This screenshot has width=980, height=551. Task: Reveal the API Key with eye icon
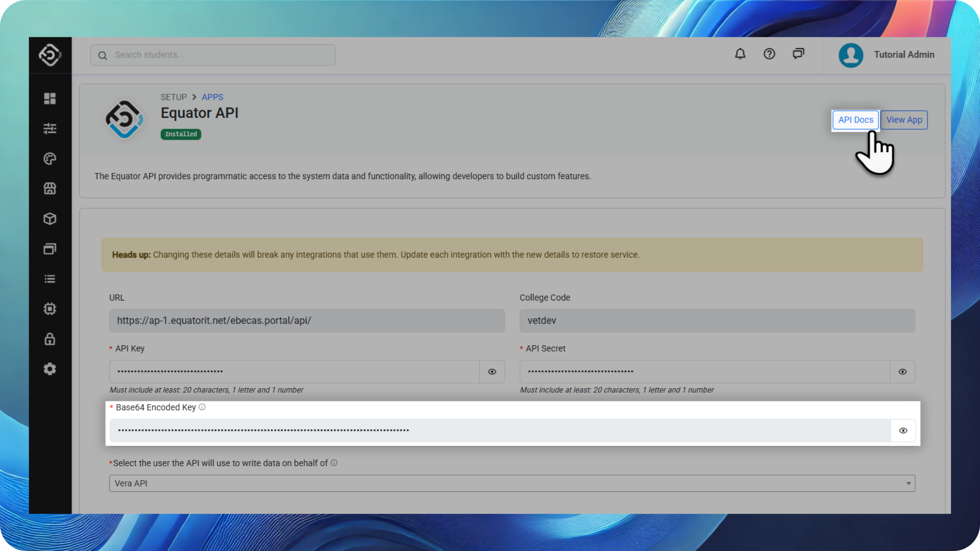coord(492,372)
